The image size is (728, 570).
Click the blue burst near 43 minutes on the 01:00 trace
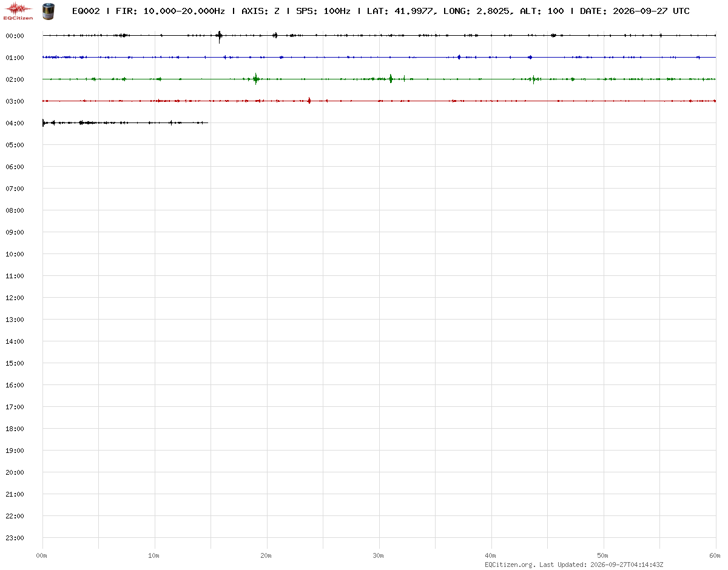530,57
